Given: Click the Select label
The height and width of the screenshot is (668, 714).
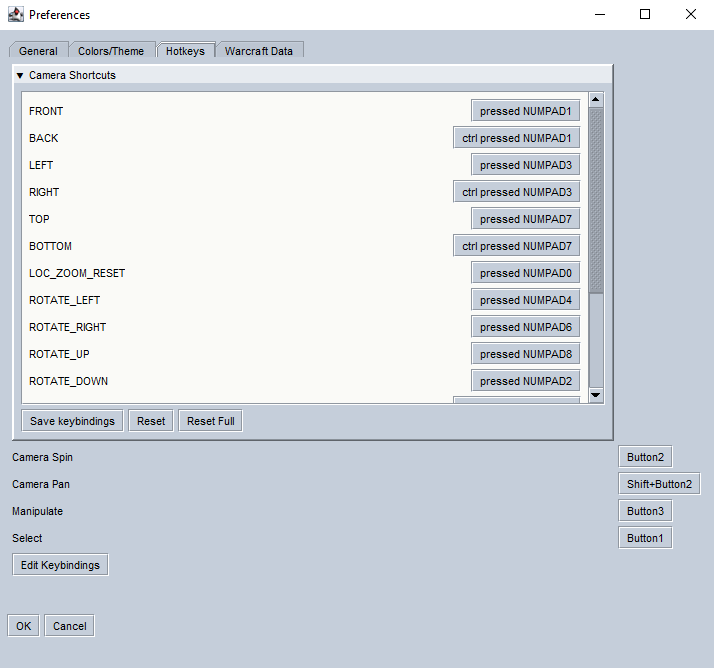Looking at the screenshot, I should point(27,538).
